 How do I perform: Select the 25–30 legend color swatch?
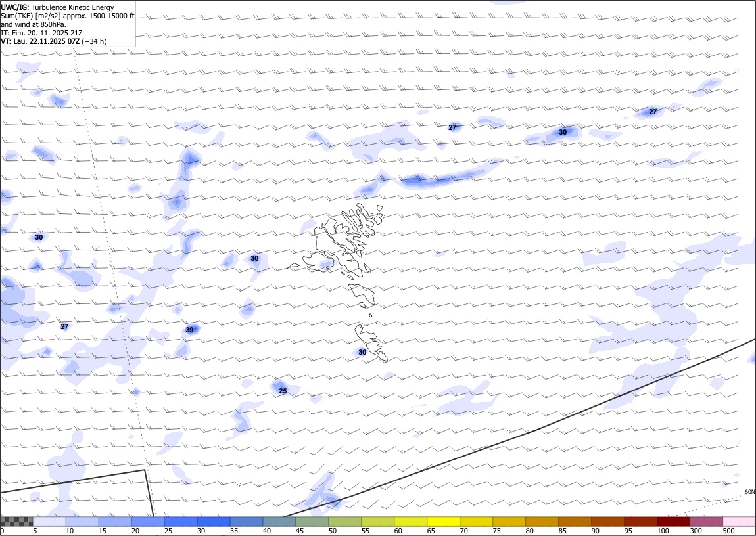tap(180, 522)
